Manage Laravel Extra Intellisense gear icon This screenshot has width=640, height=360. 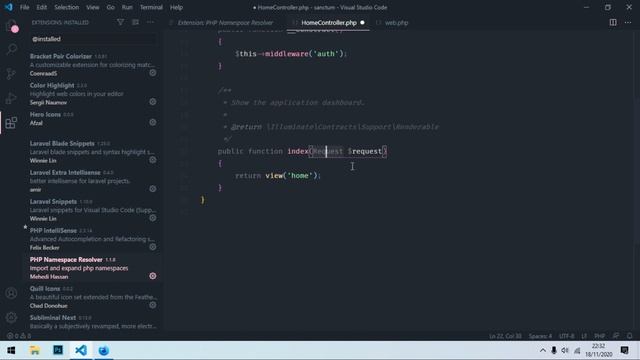pos(153,189)
